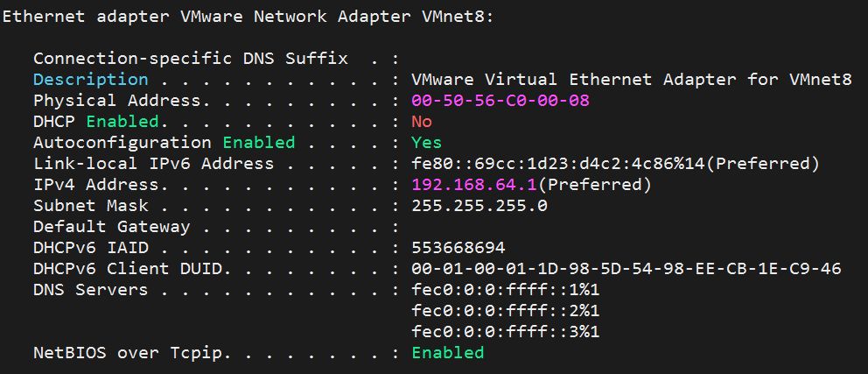Viewport: 868px width, 374px height.
Task: Click the green NetBIOS Enabled value
Action: 448,352
